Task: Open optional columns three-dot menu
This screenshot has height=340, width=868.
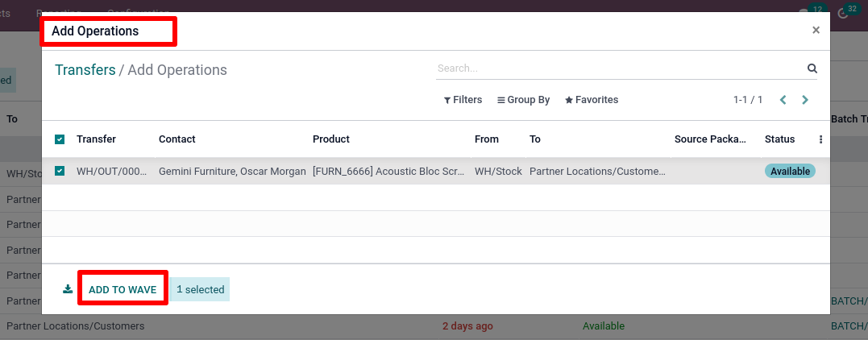Action: pyautogui.click(x=821, y=139)
